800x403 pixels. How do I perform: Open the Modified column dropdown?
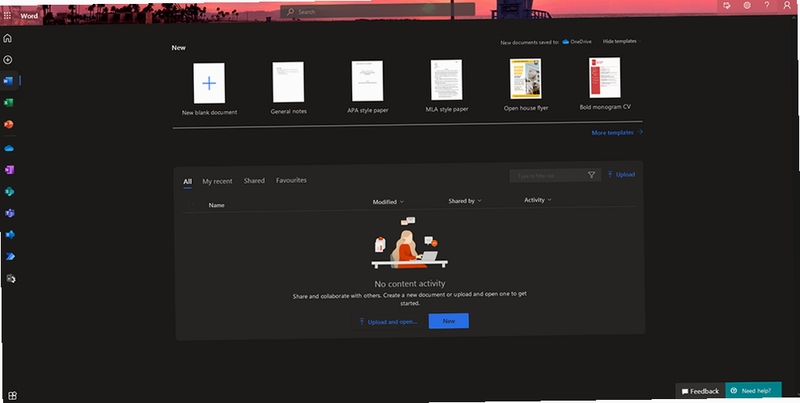(x=388, y=202)
